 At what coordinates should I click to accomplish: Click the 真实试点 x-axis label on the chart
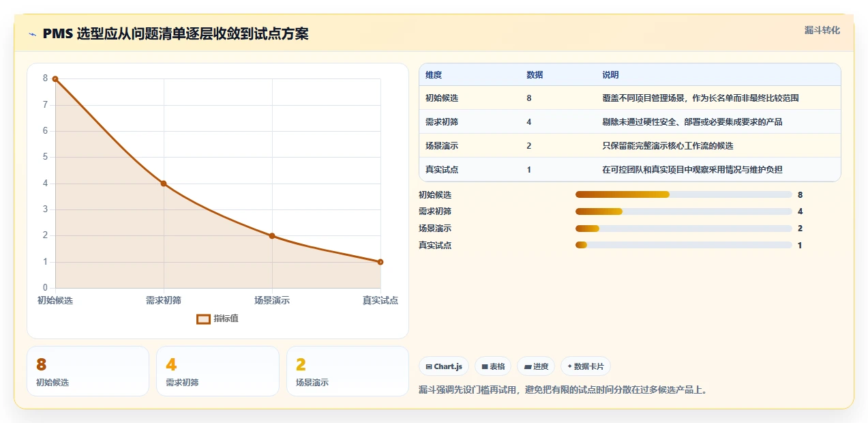click(x=380, y=300)
